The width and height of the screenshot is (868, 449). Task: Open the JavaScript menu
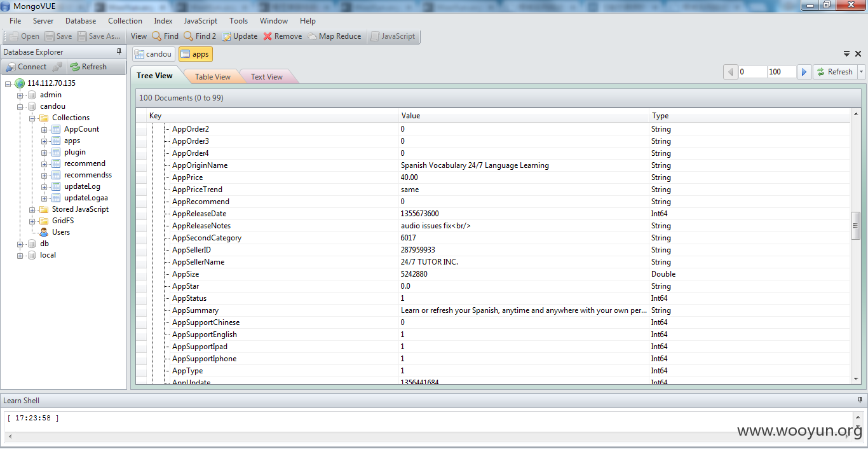click(201, 21)
